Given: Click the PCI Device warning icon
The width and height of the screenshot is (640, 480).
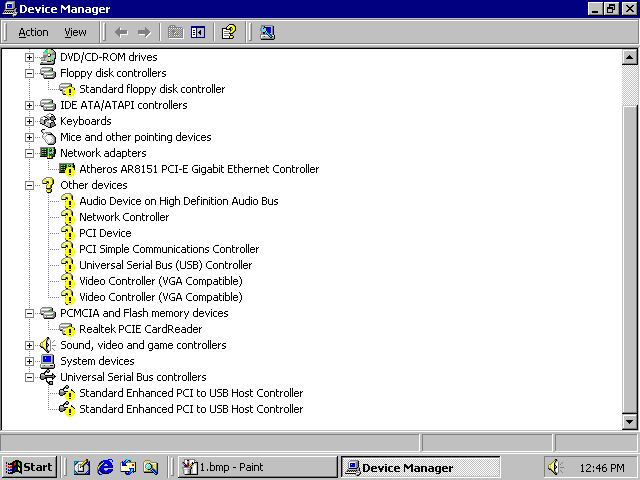Looking at the screenshot, I should tap(67, 233).
